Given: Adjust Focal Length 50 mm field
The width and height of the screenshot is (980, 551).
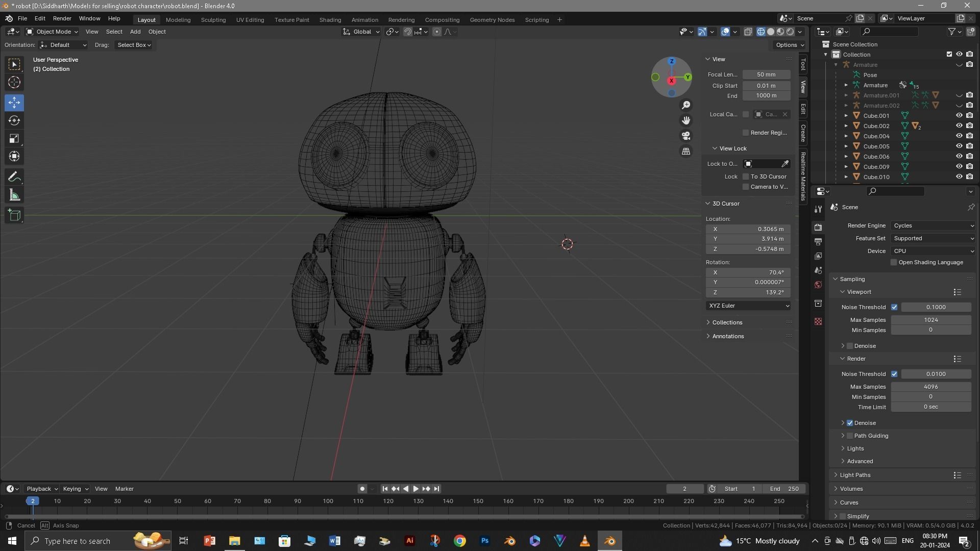Looking at the screenshot, I should pyautogui.click(x=767, y=74).
